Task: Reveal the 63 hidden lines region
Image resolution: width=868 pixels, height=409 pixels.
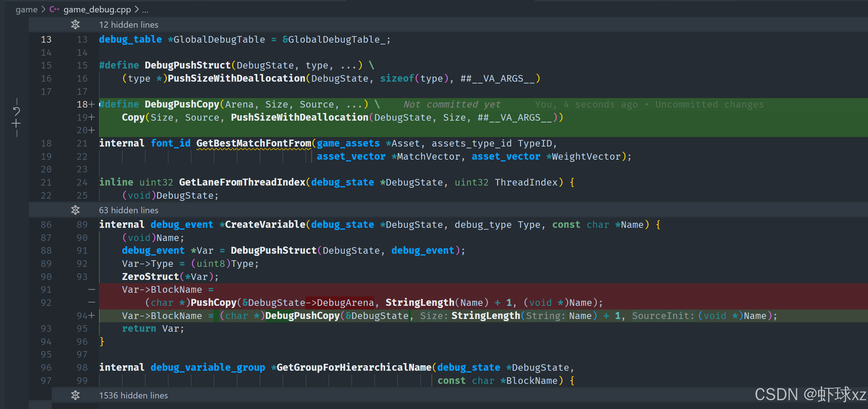Action: 129,210
